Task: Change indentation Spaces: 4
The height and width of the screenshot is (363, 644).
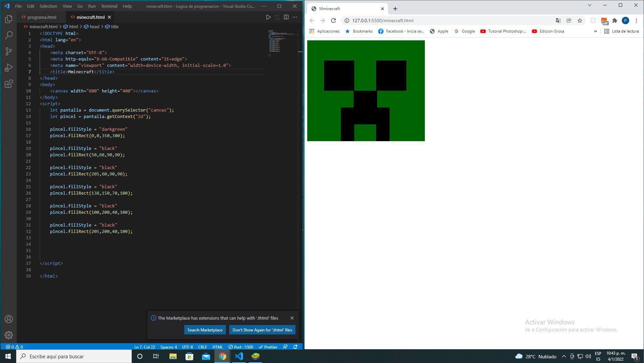Action: coord(168,347)
